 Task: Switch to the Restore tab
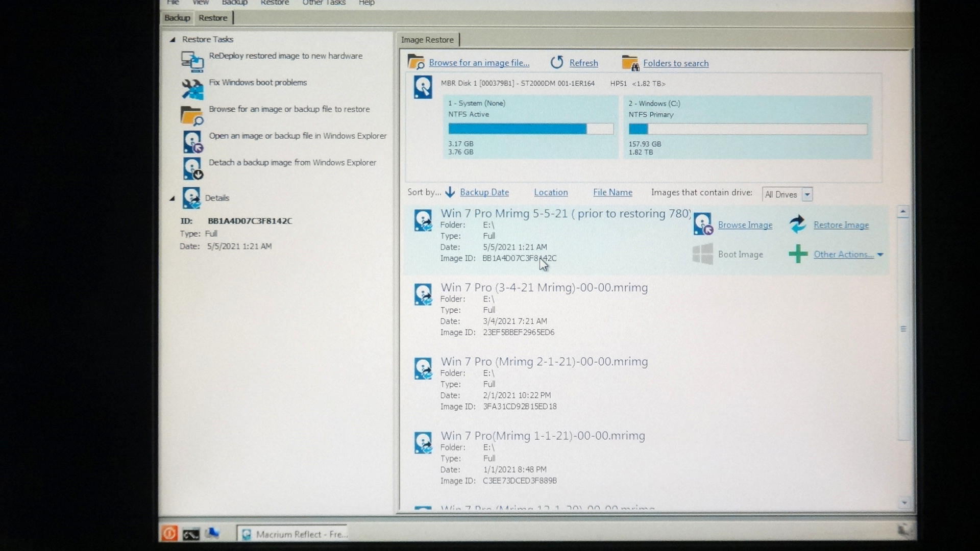click(213, 18)
